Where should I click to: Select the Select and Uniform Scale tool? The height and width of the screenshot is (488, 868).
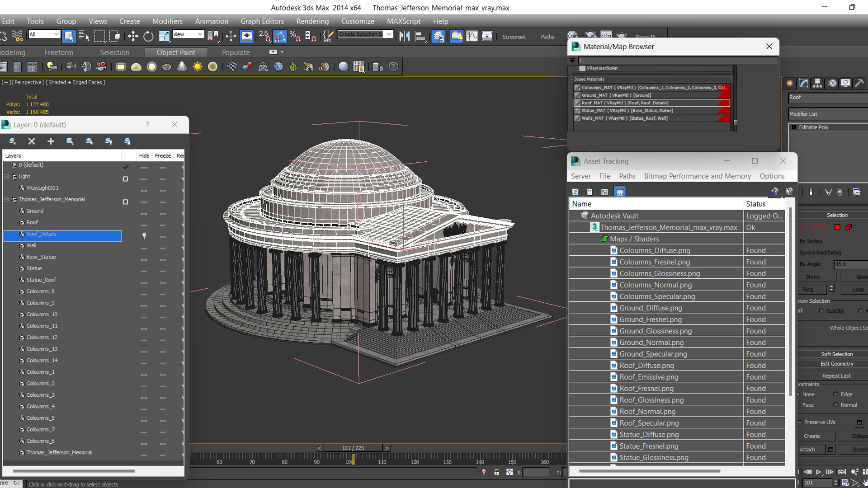click(x=164, y=36)
